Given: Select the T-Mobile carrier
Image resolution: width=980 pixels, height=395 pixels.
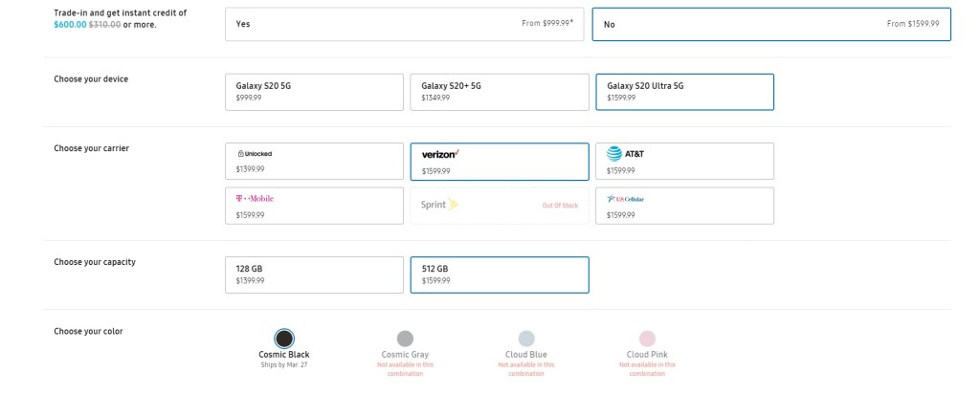Looking at the screenshot, I should (314, 205).
